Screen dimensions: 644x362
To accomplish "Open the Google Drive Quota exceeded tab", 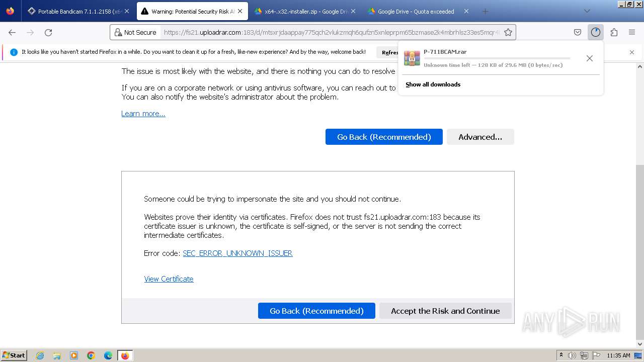I will [418, 11].
